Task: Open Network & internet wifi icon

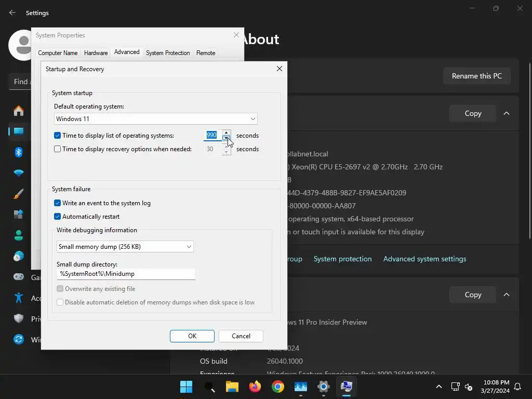Action: tap(19, 173)
